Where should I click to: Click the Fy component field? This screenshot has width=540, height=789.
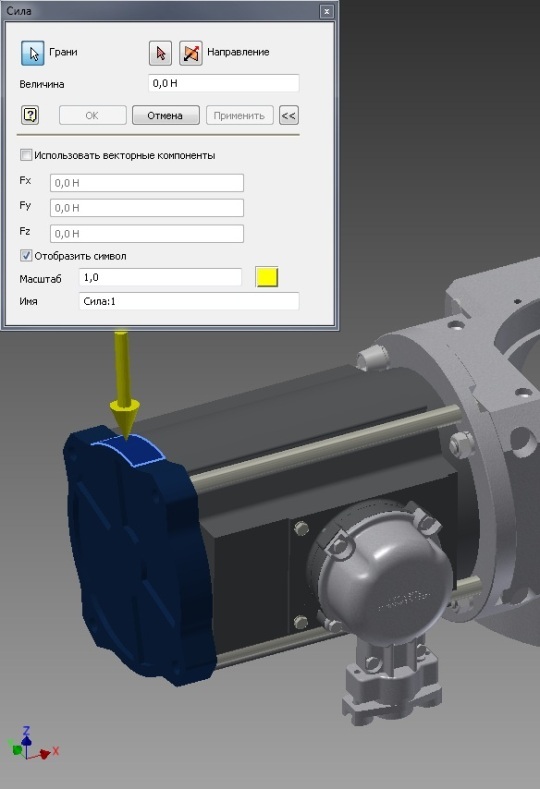point(147,208)
